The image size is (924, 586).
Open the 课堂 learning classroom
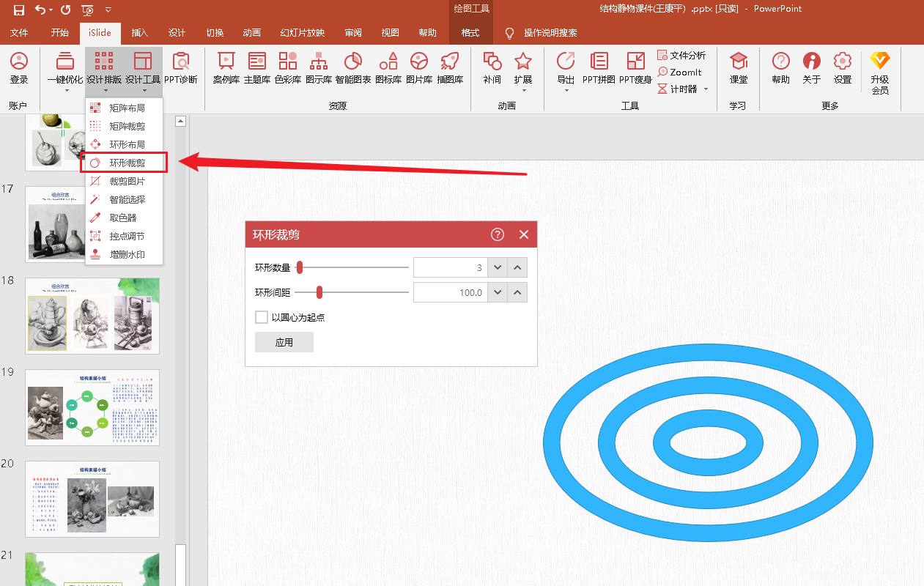pyautogui.click(x=739, y=68)
